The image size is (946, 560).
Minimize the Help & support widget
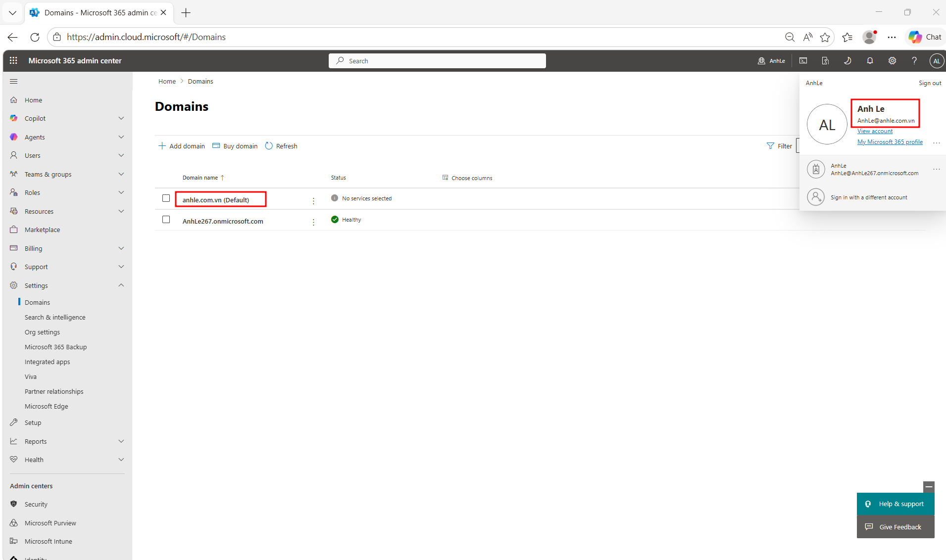[x=929, y=487]
